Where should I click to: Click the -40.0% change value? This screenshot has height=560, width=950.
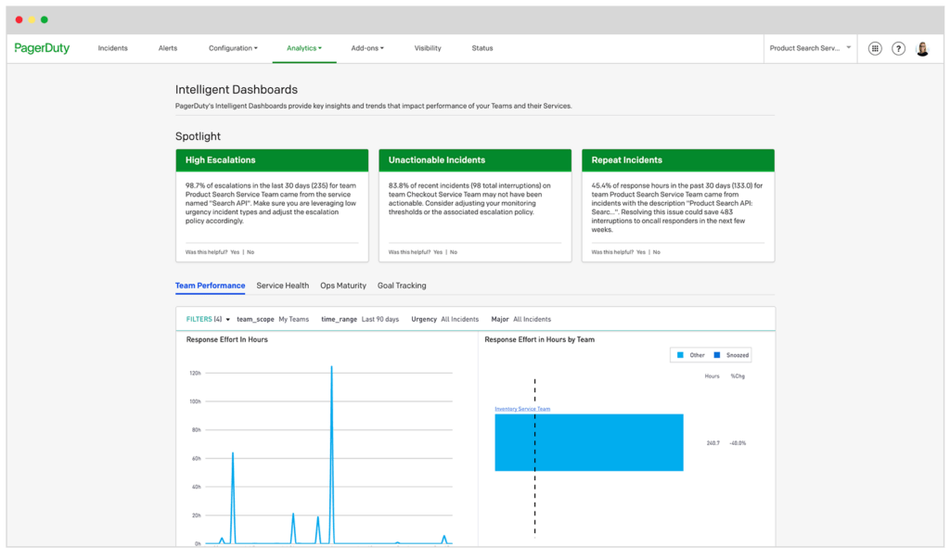(x=738, y=444)
